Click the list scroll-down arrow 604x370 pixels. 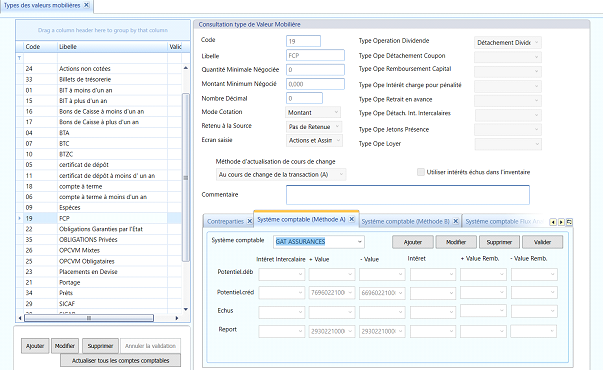(x=186, y=309)
